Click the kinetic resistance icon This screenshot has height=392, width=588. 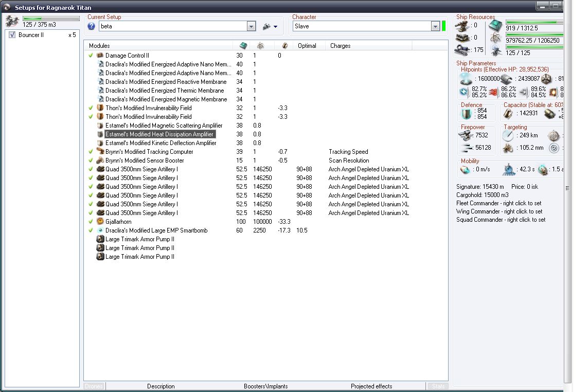tap(524, 92)
